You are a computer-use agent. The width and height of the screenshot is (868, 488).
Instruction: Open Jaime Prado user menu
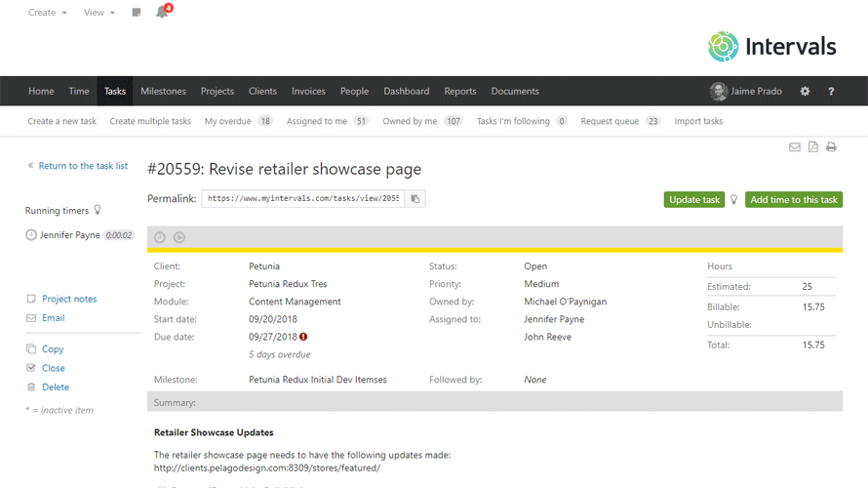747,92
